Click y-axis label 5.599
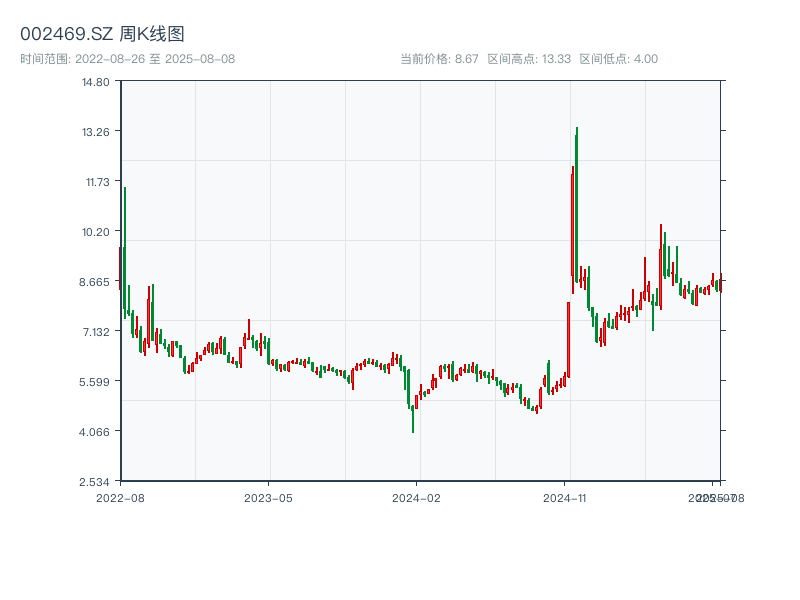The height and width of the screenshot is (600, 800). (94, 382)
